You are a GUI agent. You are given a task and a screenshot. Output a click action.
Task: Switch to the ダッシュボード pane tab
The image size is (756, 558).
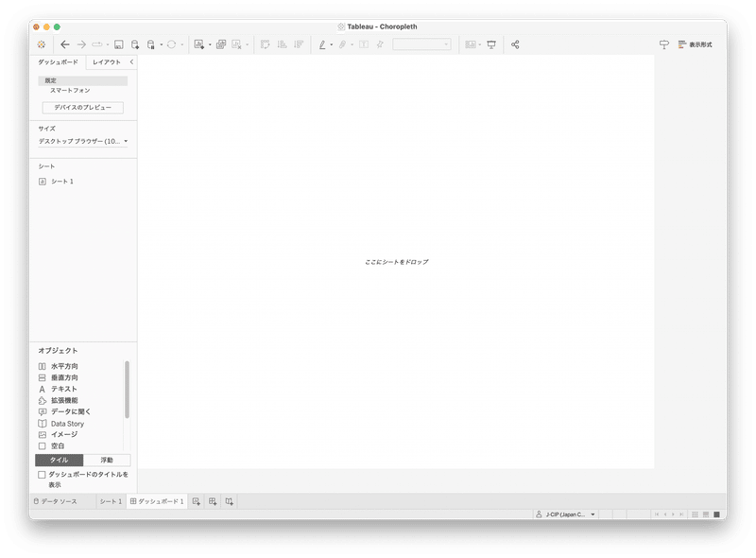point(58,61)
